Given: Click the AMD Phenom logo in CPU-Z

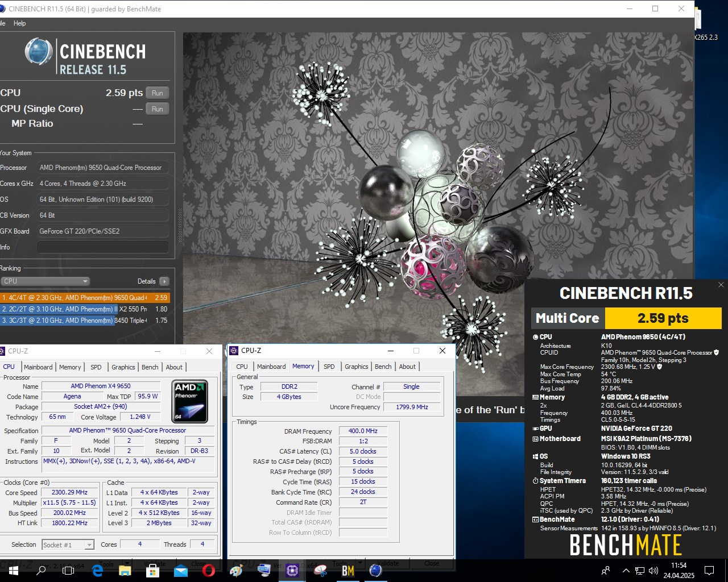Looking at the screenshot, I should tap(190, 402).
